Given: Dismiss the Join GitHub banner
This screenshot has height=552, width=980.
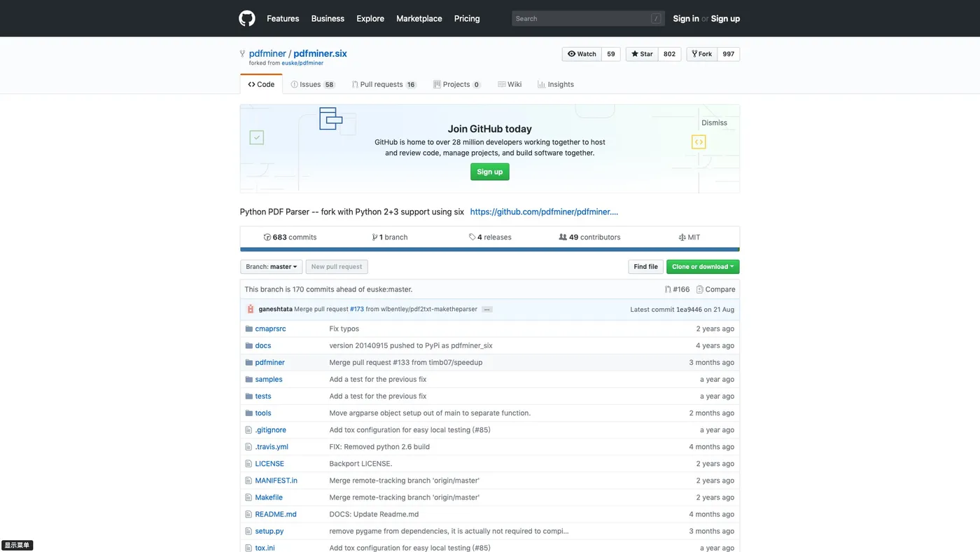Looking at the screenshot, I should (714, 123).
